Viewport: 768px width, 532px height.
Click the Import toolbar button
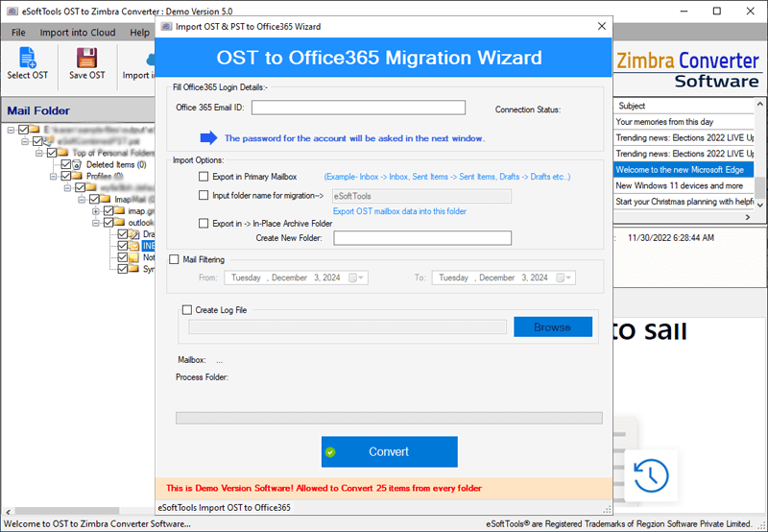(x=138, y=66)
